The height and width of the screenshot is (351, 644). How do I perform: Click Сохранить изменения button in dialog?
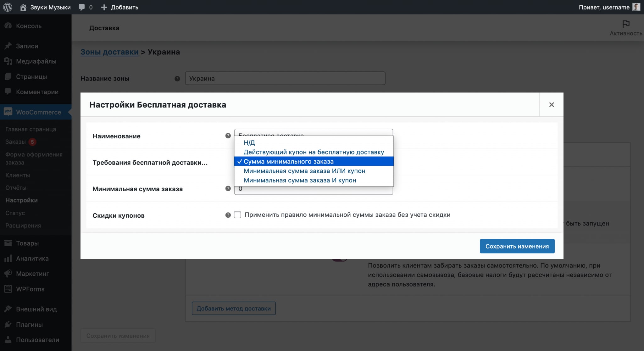(517, 246)
